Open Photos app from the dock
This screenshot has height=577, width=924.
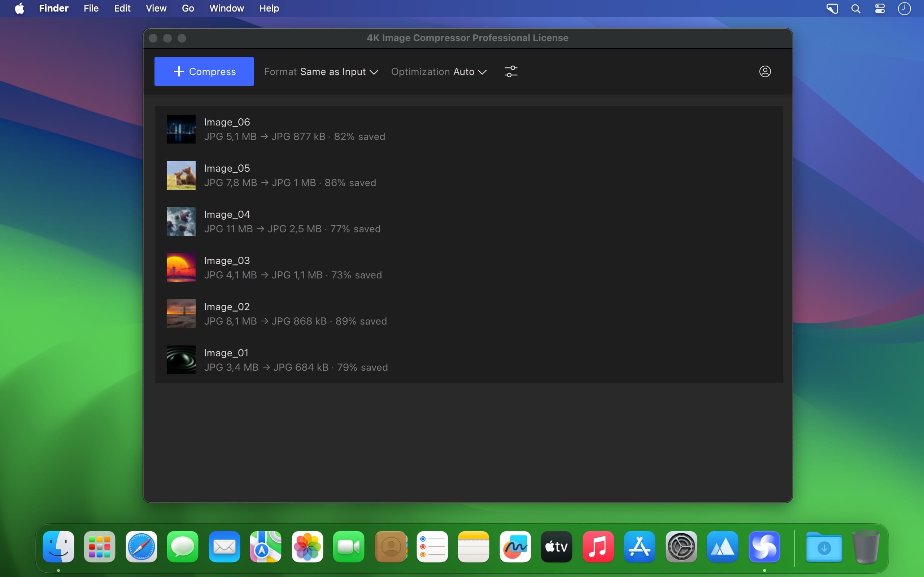[x=308, y=546]
